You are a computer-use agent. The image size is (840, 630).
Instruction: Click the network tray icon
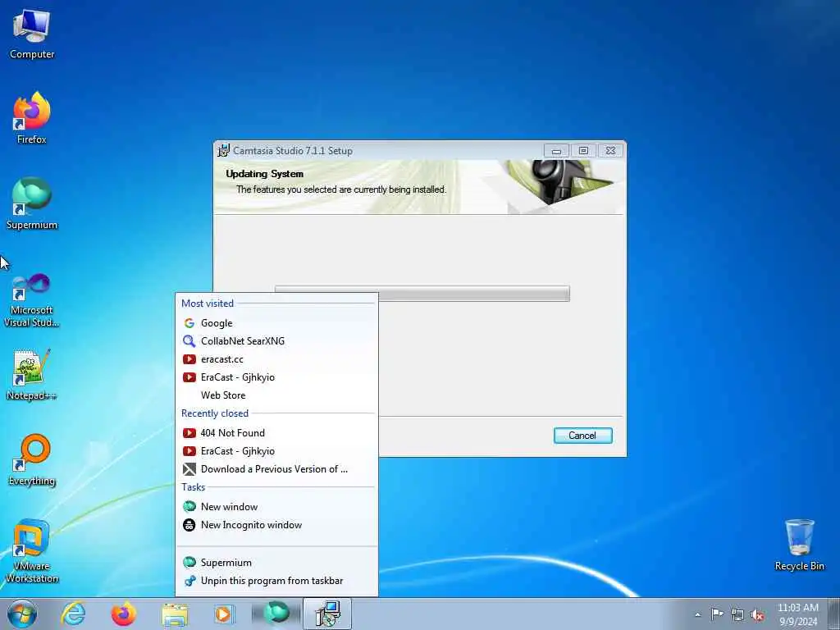(737, 615)
